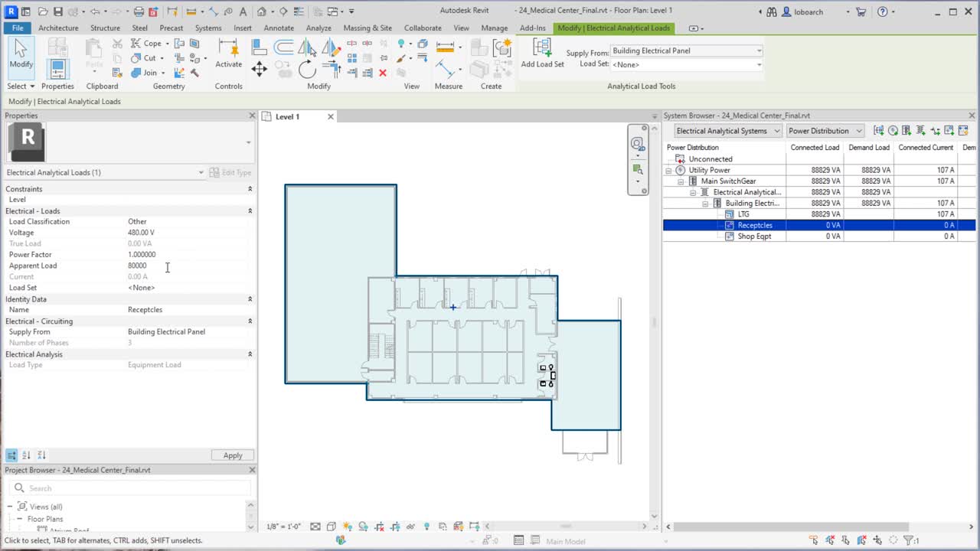Toggle the Properties palette ribbon button

pyautogui.click(x=57, y=69)
